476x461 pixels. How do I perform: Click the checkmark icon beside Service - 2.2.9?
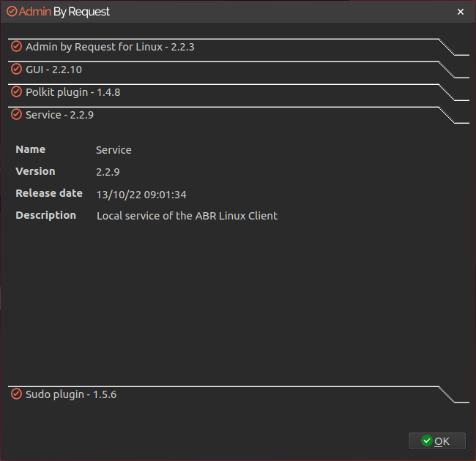(16, 115)
